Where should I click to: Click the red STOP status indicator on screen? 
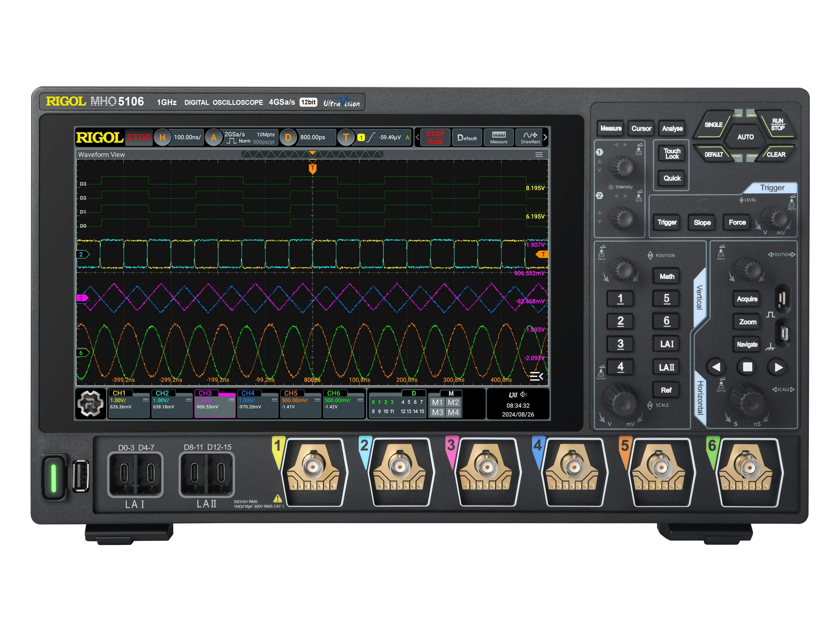tap(139, 138)
